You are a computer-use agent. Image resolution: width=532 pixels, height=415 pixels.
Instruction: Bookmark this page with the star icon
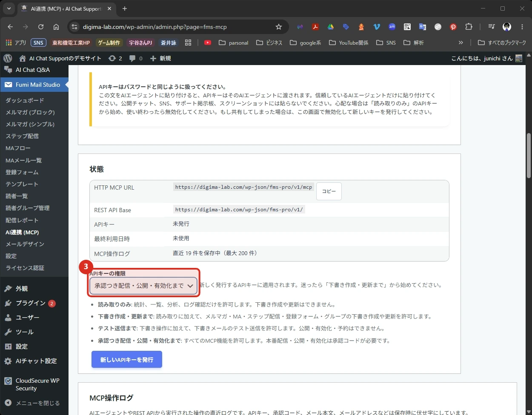coord(279,27)
